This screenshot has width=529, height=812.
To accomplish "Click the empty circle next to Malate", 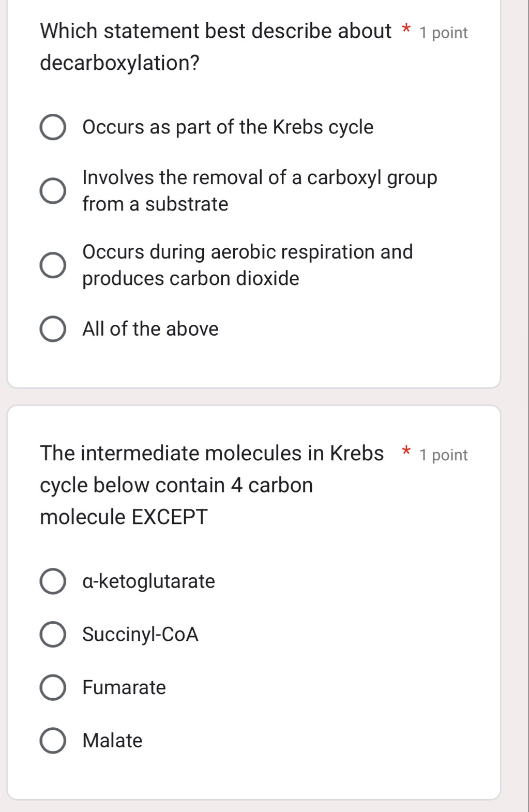I will 53,741.
